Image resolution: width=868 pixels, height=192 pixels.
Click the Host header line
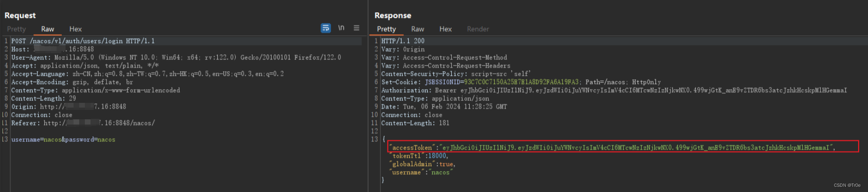pyautogui.click(x=52, y=49)
